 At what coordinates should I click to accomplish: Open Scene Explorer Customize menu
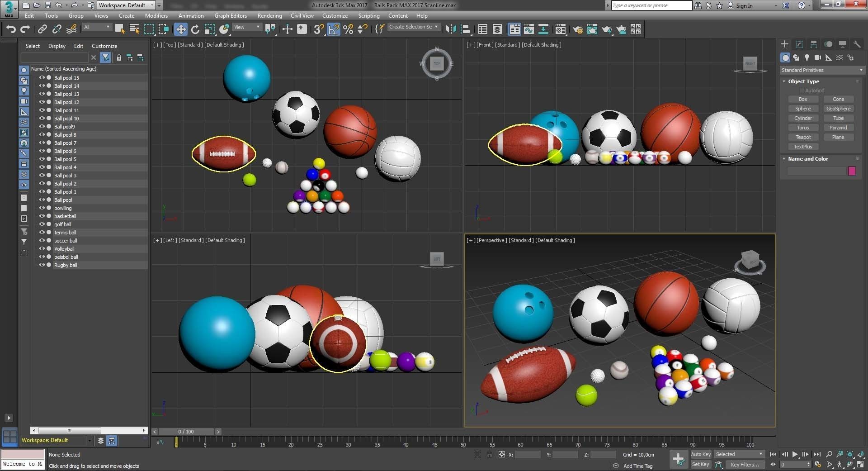tap(104, 46)
